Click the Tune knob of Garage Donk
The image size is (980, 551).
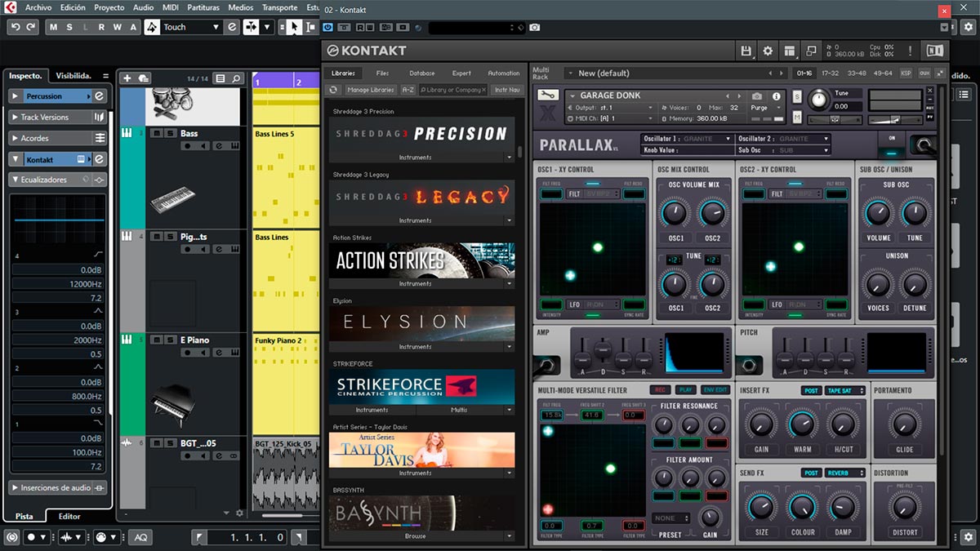(817, 100)
